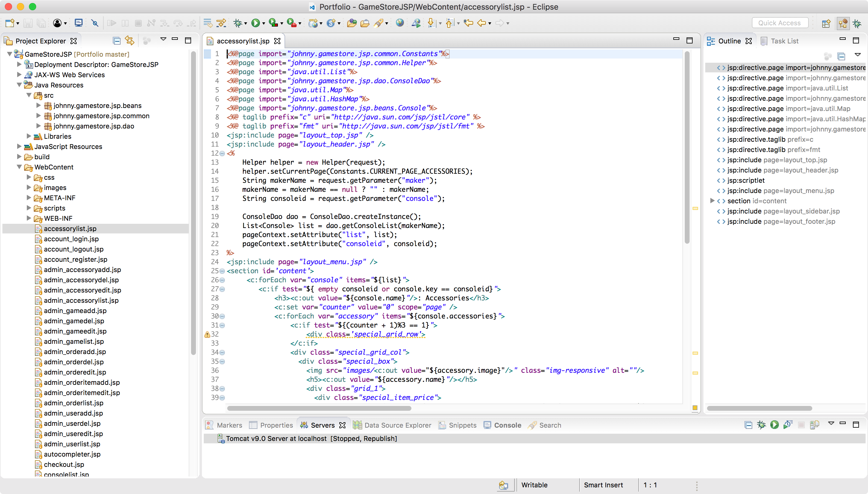Collapse the WebContent folder
868x494 pixels.
point(19,167)
